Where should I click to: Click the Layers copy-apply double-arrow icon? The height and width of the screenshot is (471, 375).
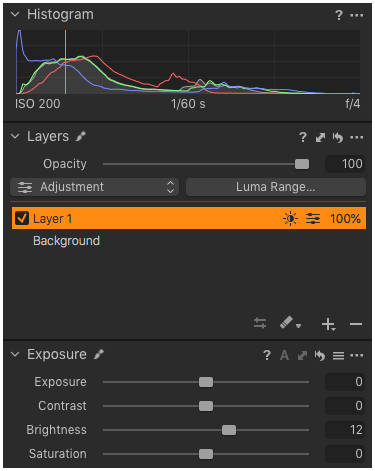click(320, 137)
